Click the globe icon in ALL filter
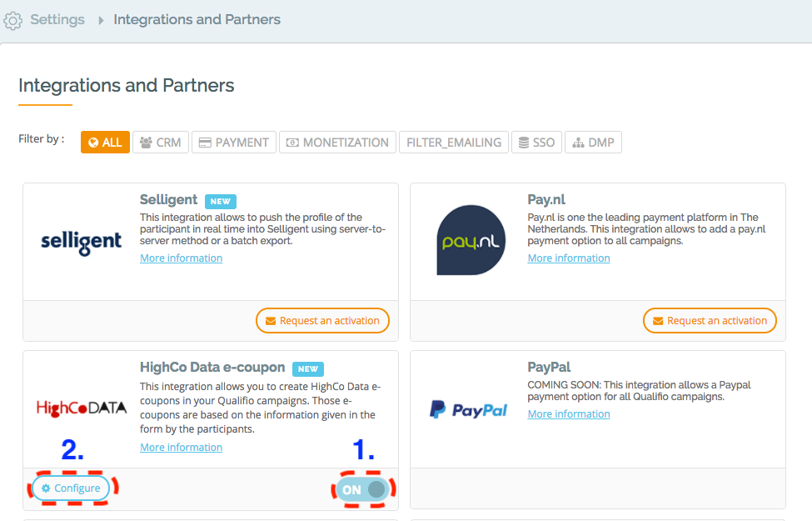This screenshot has width=812, height=521. (x=93, y=143)
